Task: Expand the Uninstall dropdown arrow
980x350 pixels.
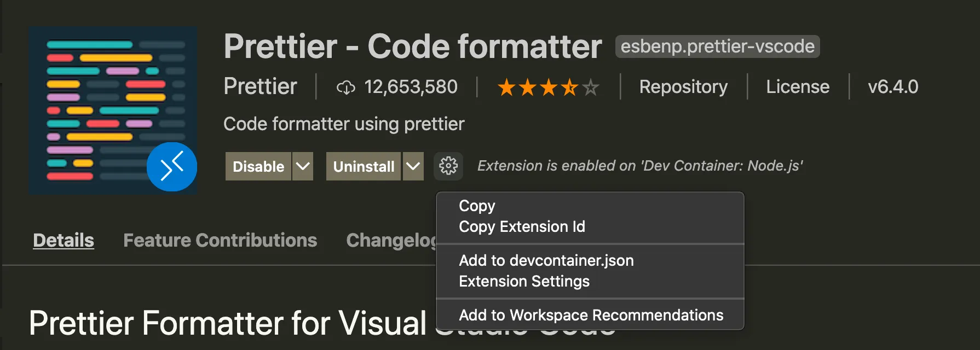Action: [x=413, y=166]
